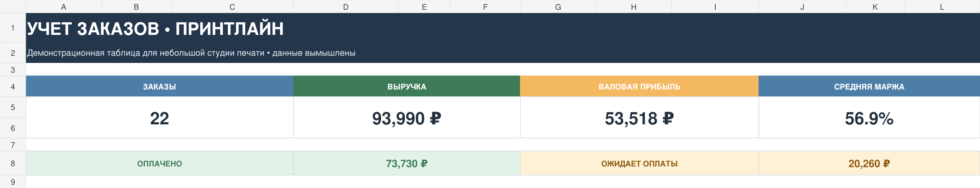The height and width of the screenshot is (188, 980).
Task: Click the average margin value 56.9%
Action: pyautogui.click(x=869, y=118)
